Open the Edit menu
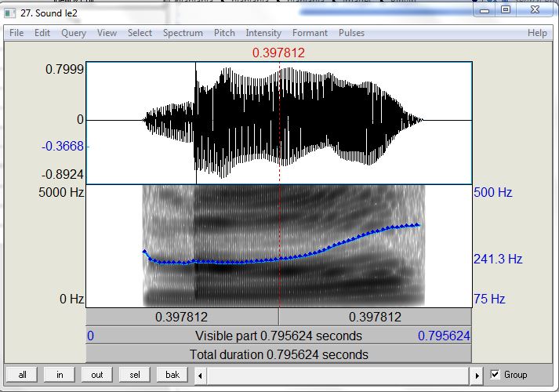This screenshot has width=559, height=392. coord(42,33)
